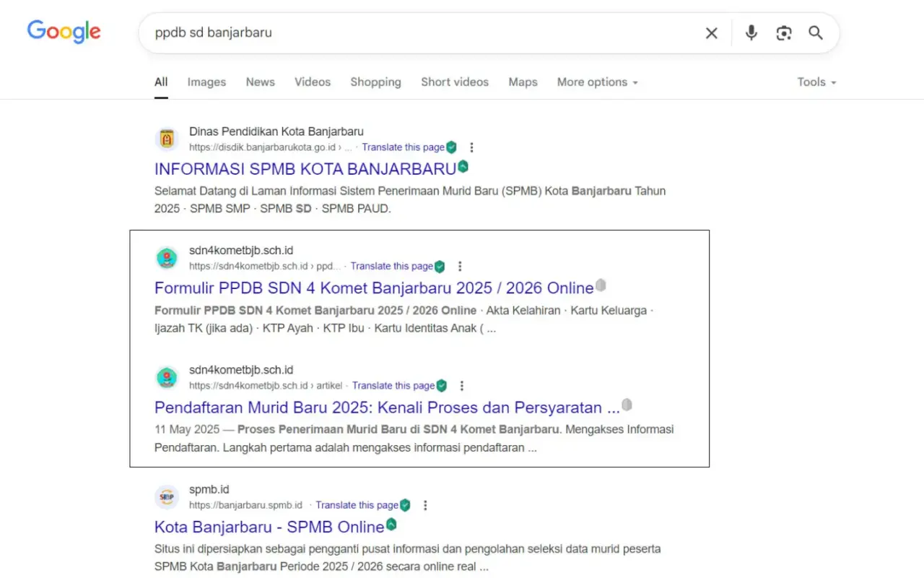Click the search magnifier icon

tap(816, 33)
